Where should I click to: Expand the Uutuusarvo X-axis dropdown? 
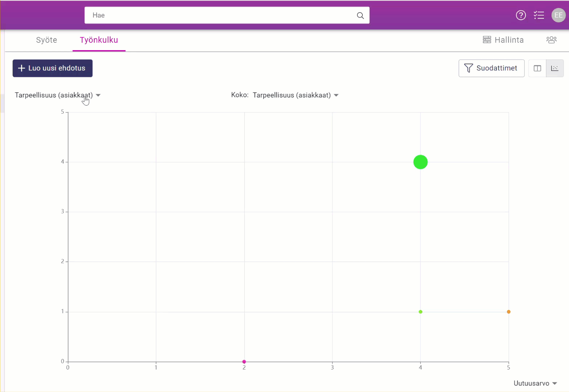[x=535, y=383]
